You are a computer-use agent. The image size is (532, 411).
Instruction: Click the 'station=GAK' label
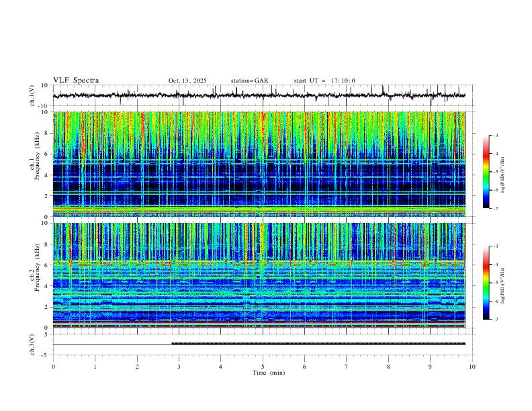[249, 81]
